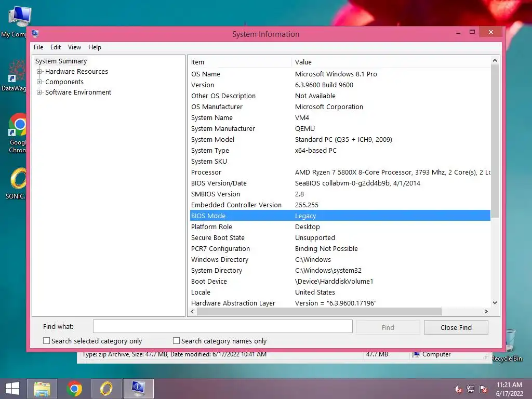Click the horizontal scrollbar left arrow

tap(193, 312)
